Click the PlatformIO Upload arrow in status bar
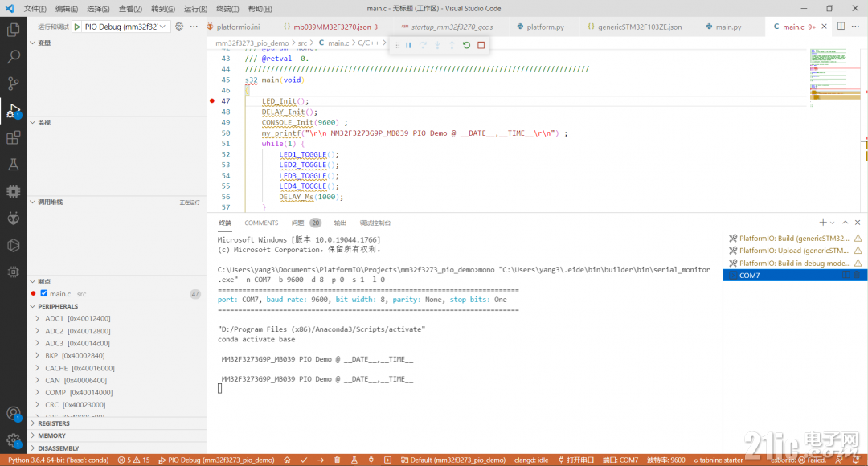868x466 pixels. pos(321,460)
